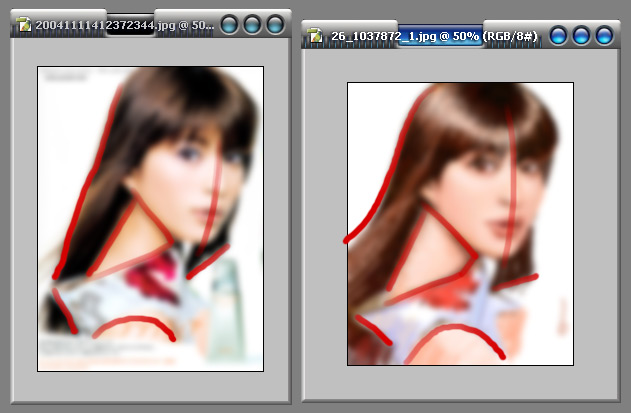Activate the 20041111412372344.jpg title bar
The height and width of the screenshot is (413, 631).
click(151, 24)
